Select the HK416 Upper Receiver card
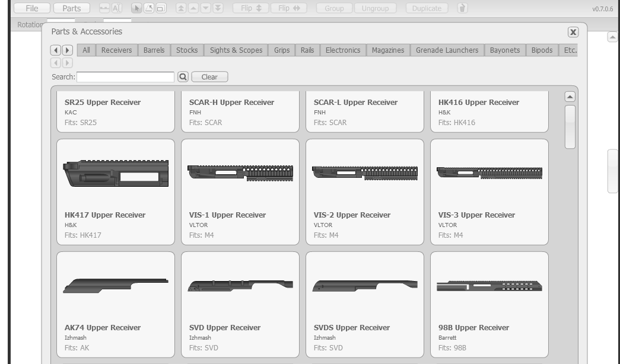 click(x=489, y=112)
